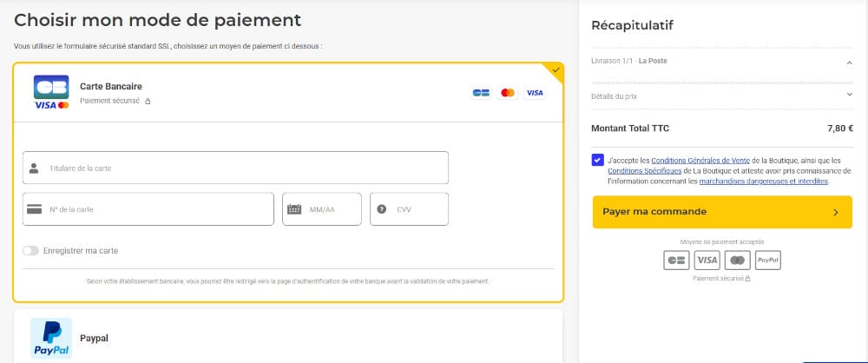Click the blue VISA icon in card header
Image resolution: width=868 pixels, height=363 pixels.
coord(534,93)
